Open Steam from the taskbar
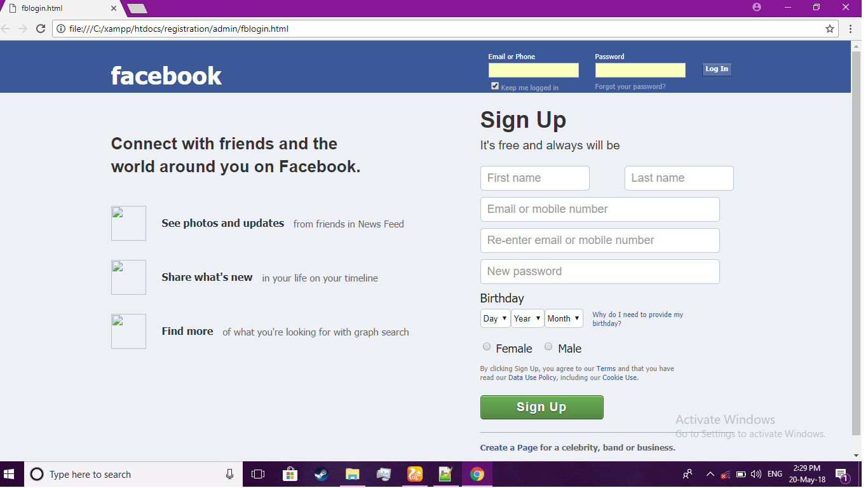Screen dimensions: 868x488 [x=321, y=474]
